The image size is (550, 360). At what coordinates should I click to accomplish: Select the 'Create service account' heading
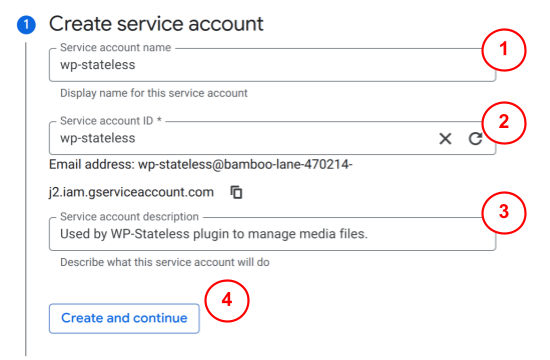[x=156, y=24]
